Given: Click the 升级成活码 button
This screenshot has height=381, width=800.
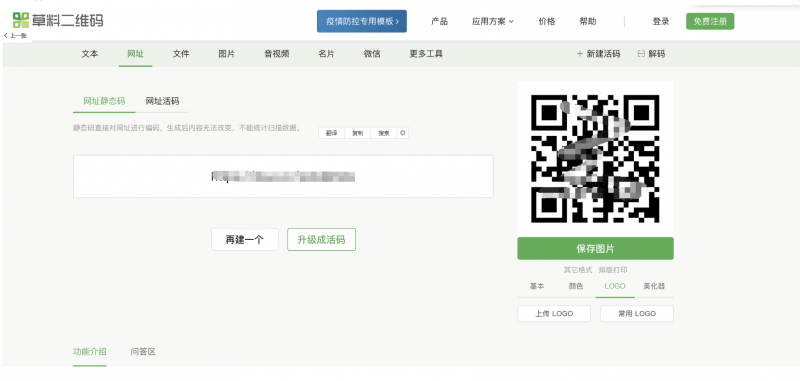Looking at the screenshot, I should click(x=321, y=240).
